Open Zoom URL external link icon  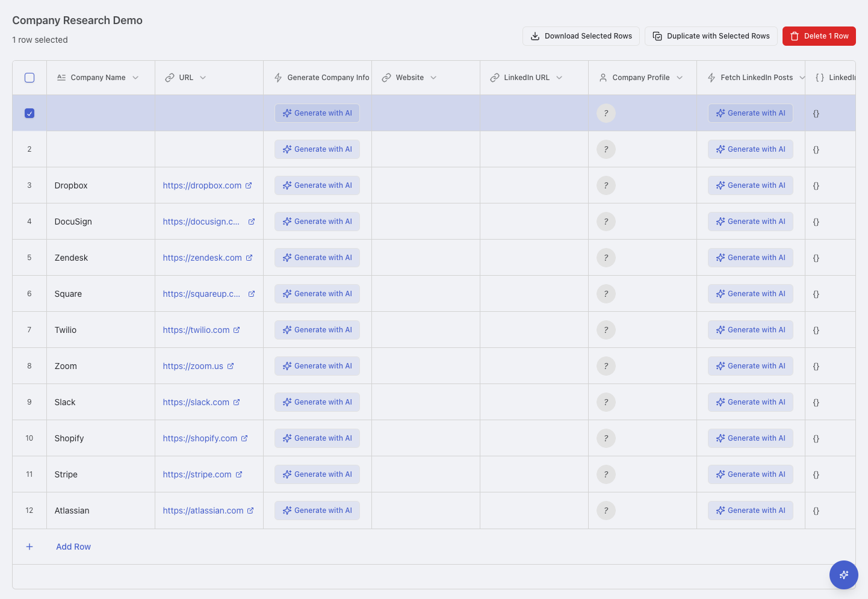[231, 366]
